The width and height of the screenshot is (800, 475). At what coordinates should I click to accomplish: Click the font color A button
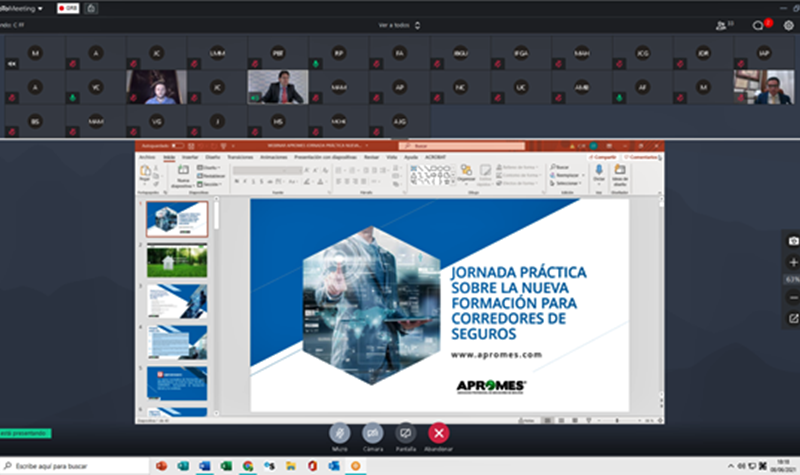320,181
